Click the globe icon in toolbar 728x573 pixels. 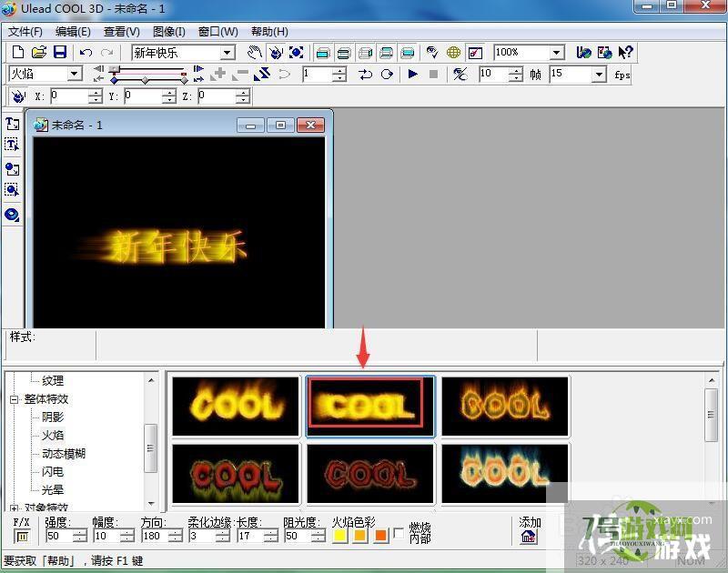(453, 52)
